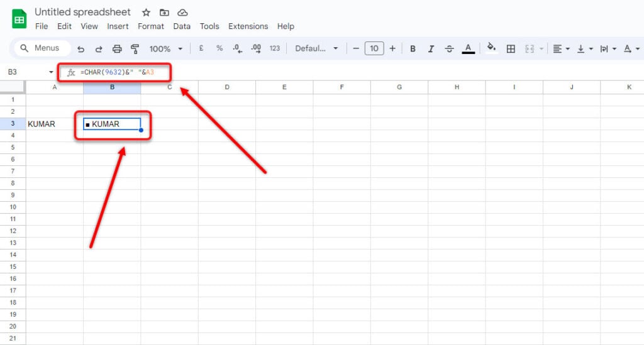Open horizontal align dropdown

(561, 49)
